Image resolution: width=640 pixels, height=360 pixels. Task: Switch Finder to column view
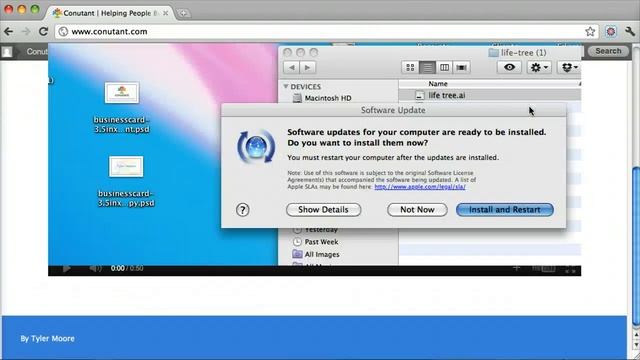coord(444,67)
